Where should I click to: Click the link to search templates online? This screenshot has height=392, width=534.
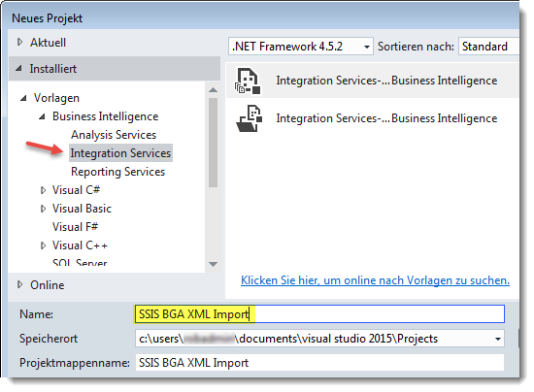pos(375,280)
